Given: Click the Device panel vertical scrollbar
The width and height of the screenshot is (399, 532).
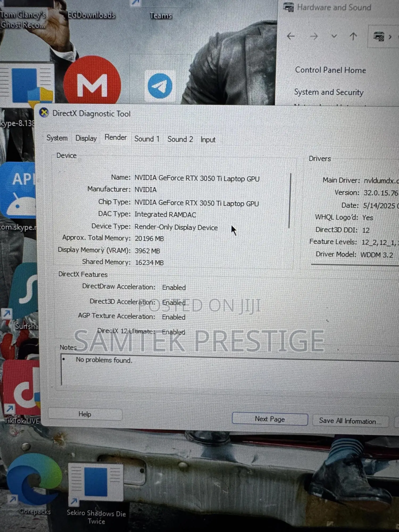Looking at the screenshot, I should [290, 201].
